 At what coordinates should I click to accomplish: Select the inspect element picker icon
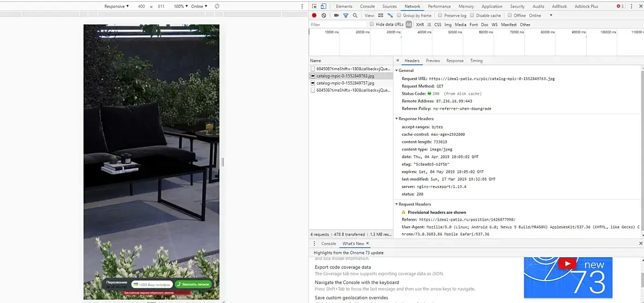tap(314, 6)
